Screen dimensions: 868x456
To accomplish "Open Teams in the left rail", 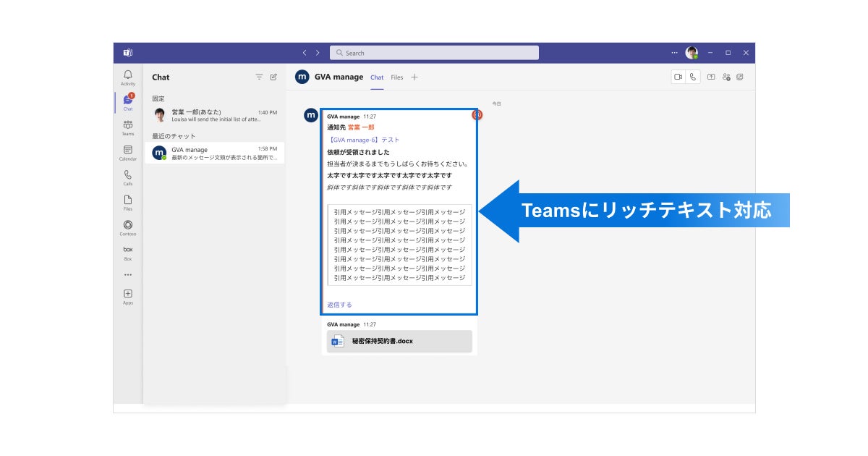I will point(128,127).
